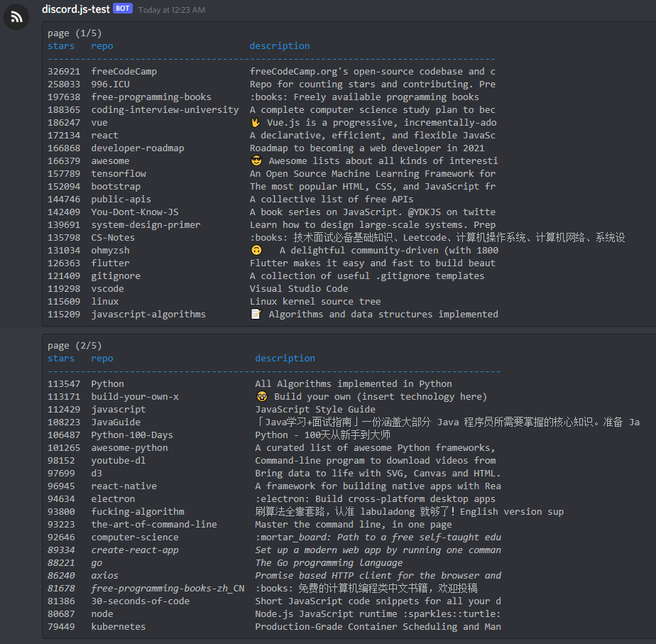Click the 'electron' repo name
Image resolution: width=656 pixels, height=644 pixels.
pyautogui.click(x=113, y=499)
